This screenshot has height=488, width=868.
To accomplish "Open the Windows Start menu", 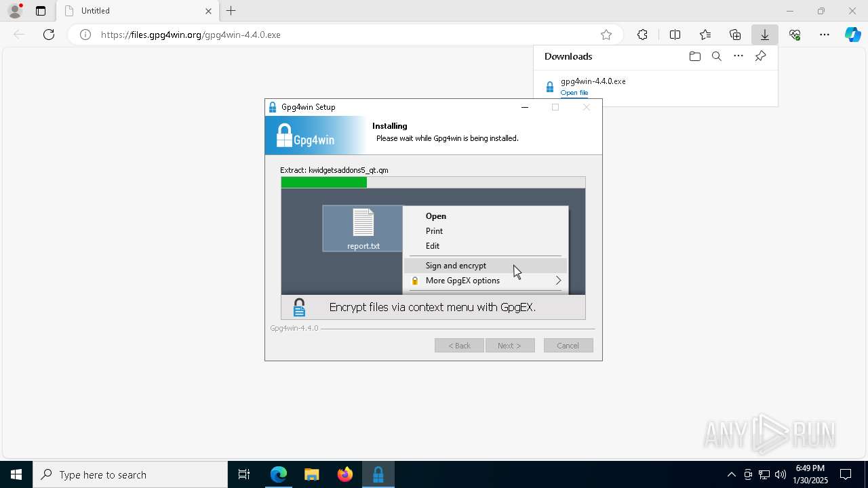I will (x=16, y=474).
